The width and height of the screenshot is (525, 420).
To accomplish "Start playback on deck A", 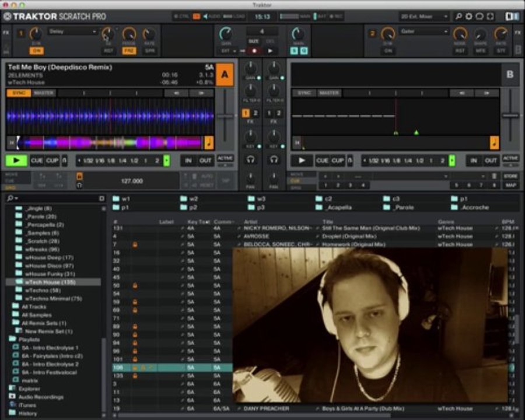I will point(16,160).
